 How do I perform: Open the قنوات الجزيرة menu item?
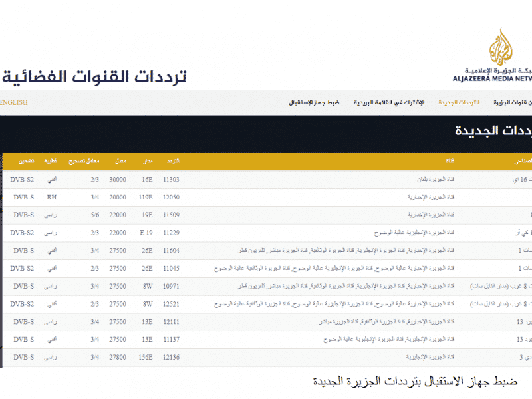pyautogui.click(x=513, y=102)
